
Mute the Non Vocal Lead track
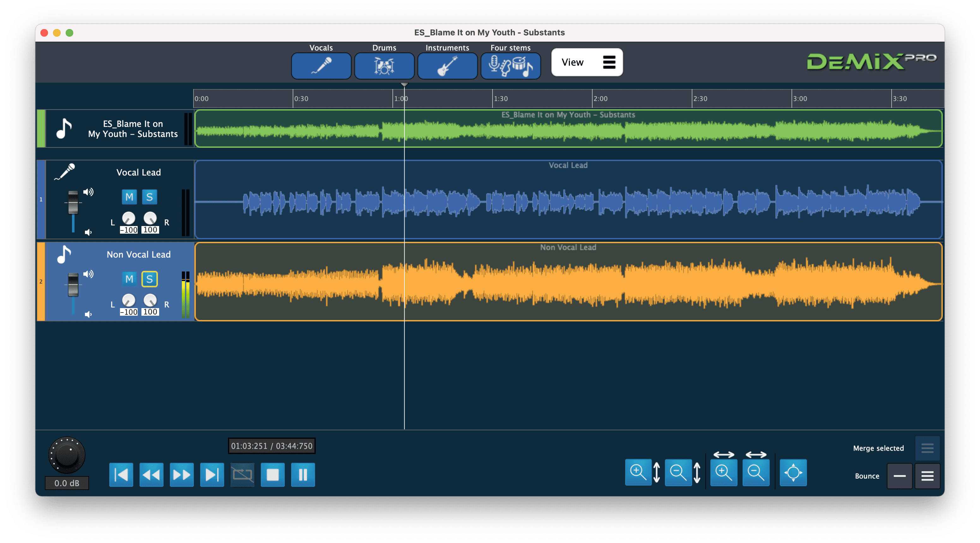click(x=129, y=279)
